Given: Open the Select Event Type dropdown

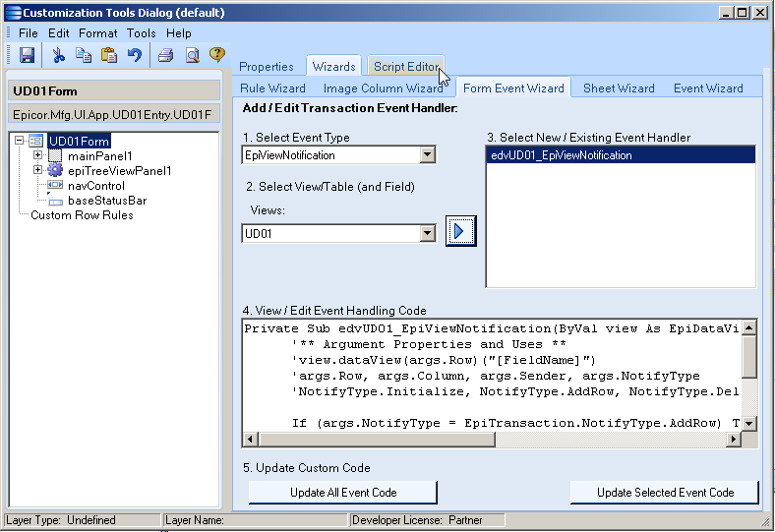Looking at the screenshot, I should point(428,155).
